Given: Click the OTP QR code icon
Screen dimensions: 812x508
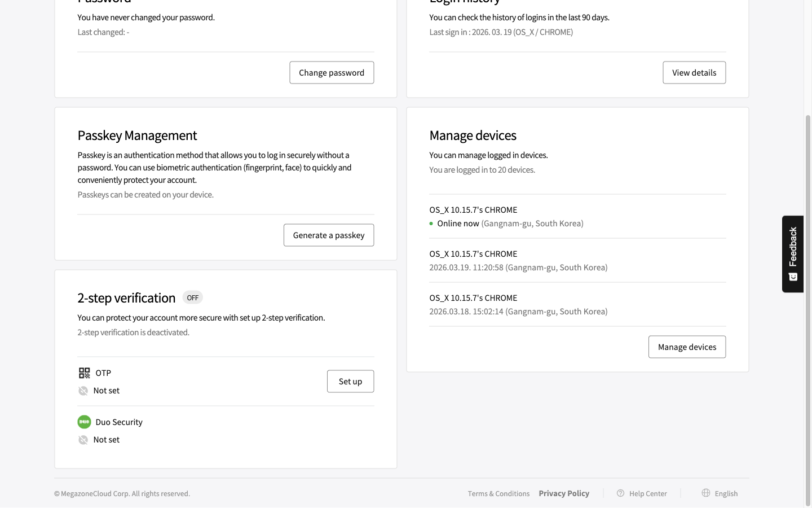Looking at the screenshot, I should [84, 373].
